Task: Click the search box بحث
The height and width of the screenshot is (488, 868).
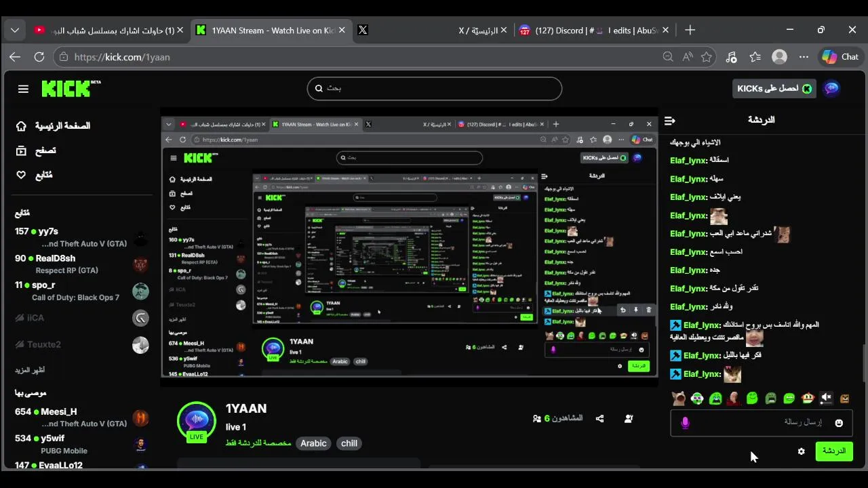Action: pyautogui.click(x=435, y=88)
